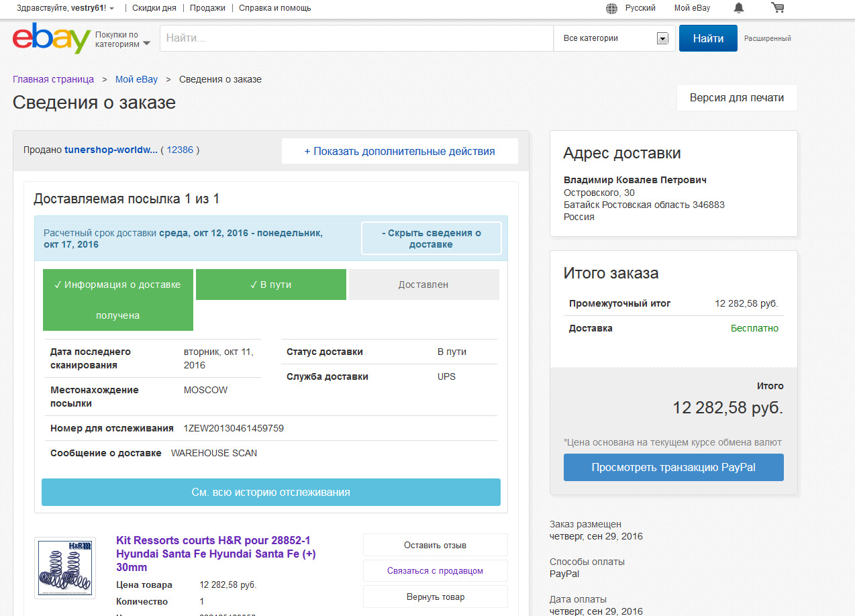Expand the Покупки по категориям dropdown
The width and height of the screenshot is (855, 616).
coord(122,39)
